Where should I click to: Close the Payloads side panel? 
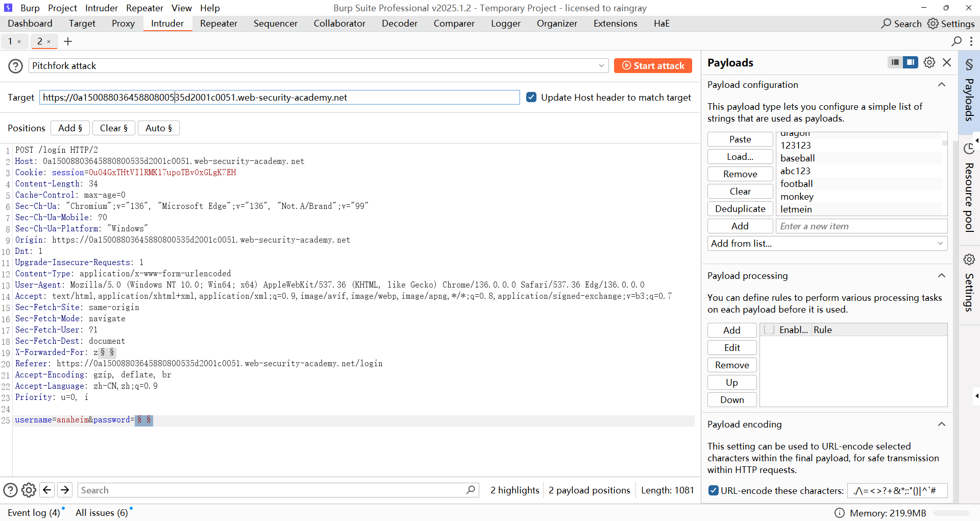pyautogui.click(x=947, y=62)
